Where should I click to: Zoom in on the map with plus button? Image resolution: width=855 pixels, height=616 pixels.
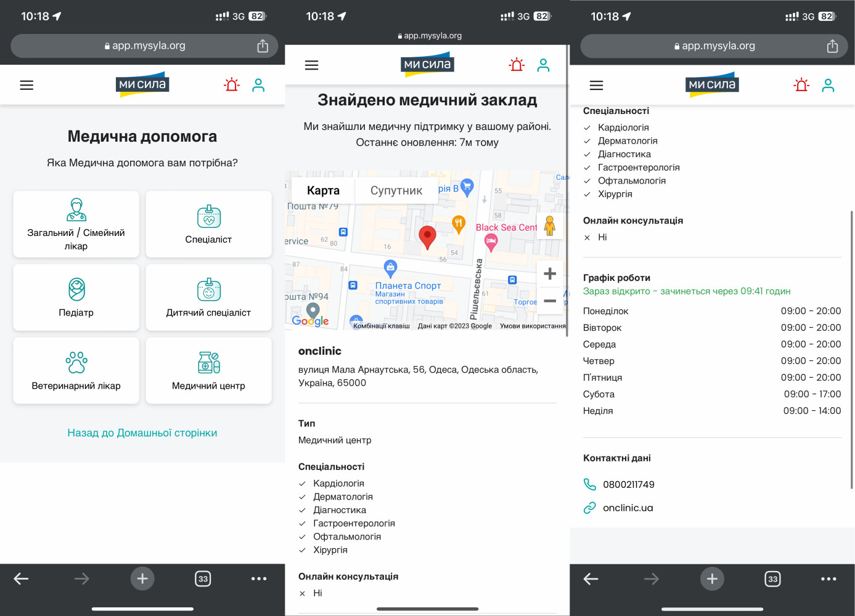coord(550,274)
